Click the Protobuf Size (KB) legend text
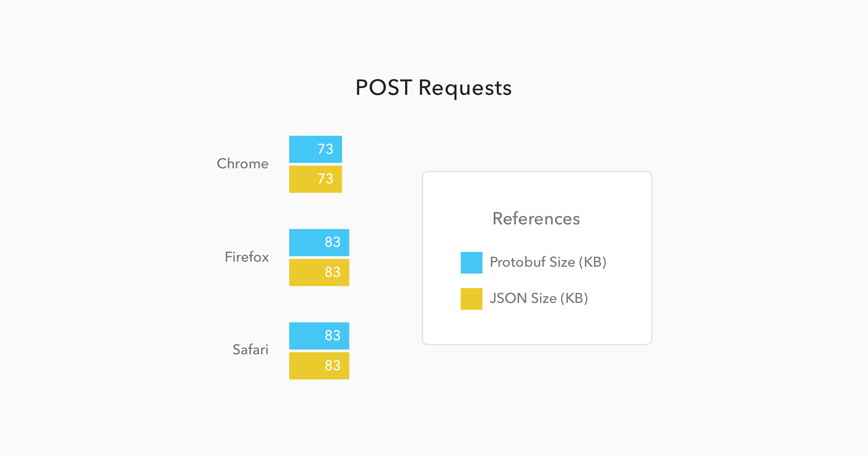This screenshot has height=456, width=868. (x=548, y=262)
